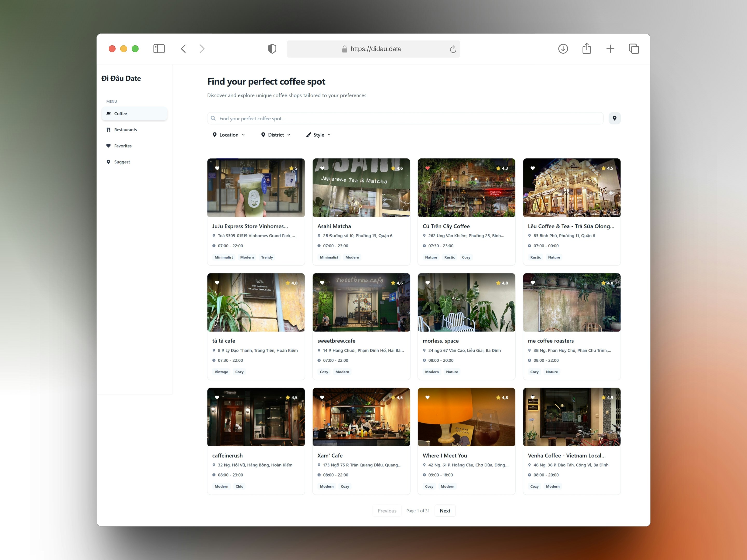
Task: Open the Asahi Matcha card title
Action: click(x=334, y=226)
